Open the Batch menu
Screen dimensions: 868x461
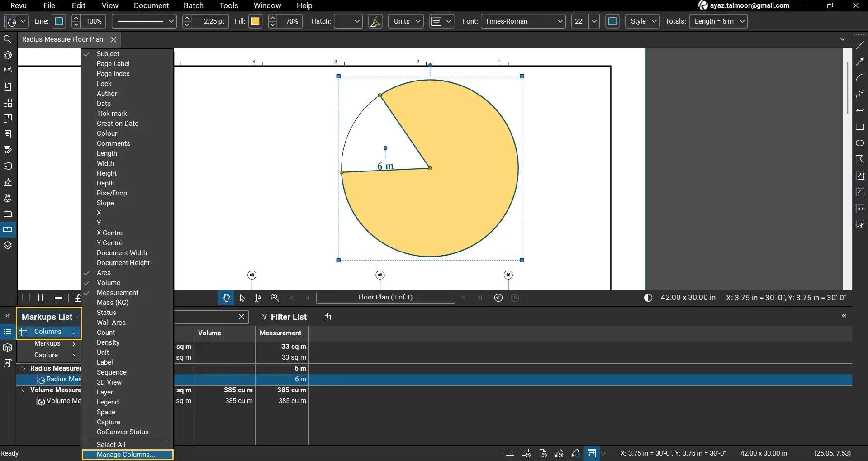[193, 5]
